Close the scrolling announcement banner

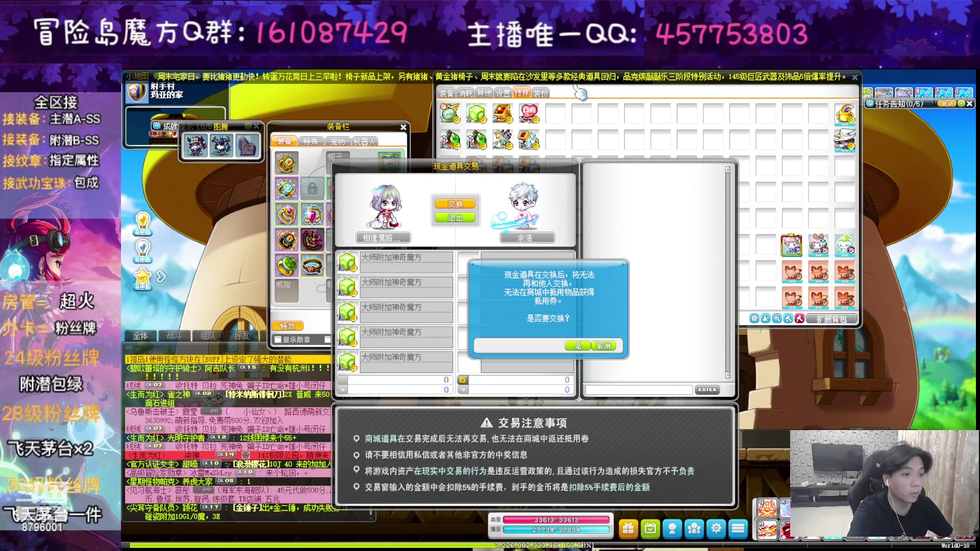point(854,78)
